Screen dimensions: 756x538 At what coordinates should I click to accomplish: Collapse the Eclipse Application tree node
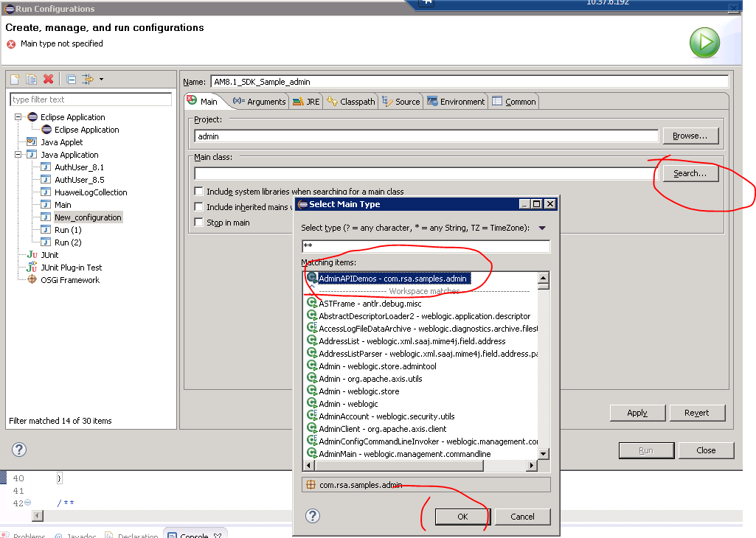click(18, 117)
